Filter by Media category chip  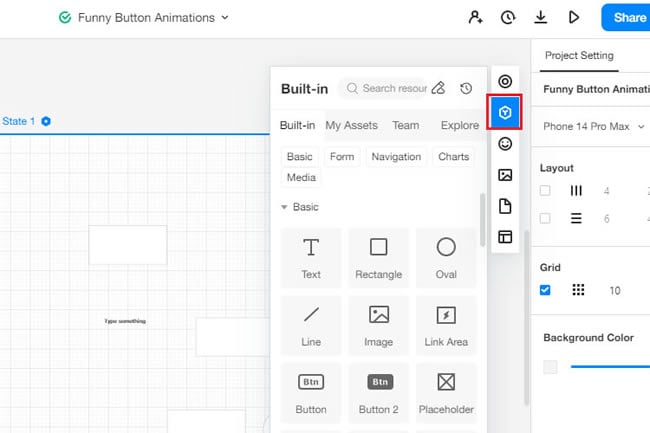[x=301, y=177]
